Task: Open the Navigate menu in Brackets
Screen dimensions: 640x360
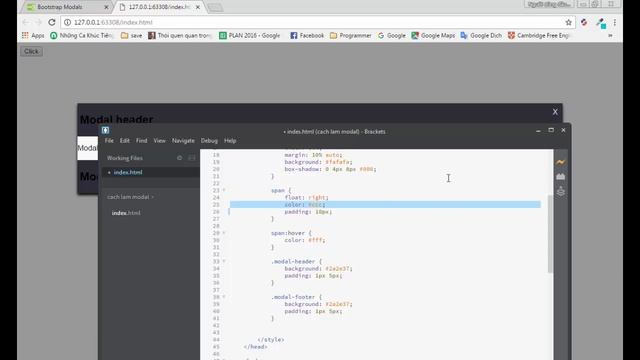Action: pyautogui.click(x=183, y=140)
